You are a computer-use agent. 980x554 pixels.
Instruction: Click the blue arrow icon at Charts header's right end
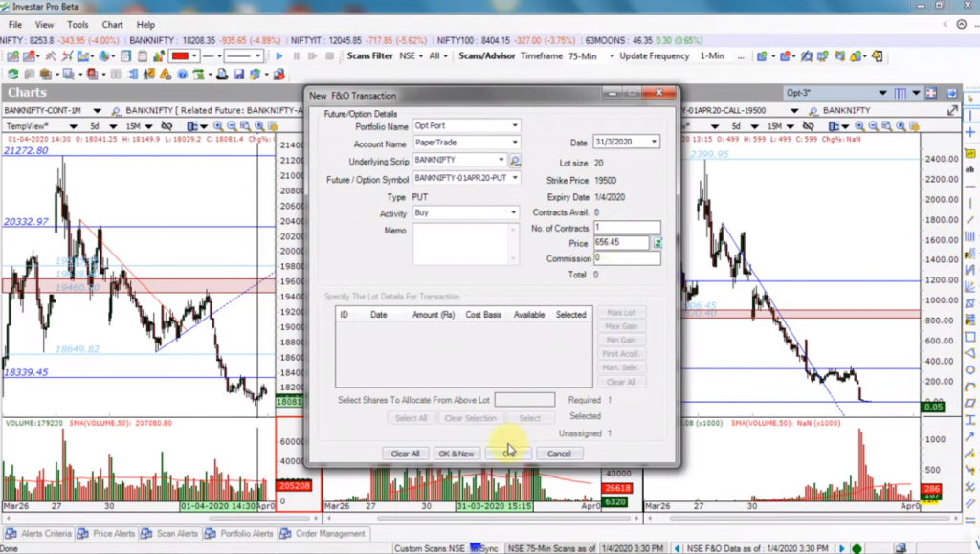(952, 93)
